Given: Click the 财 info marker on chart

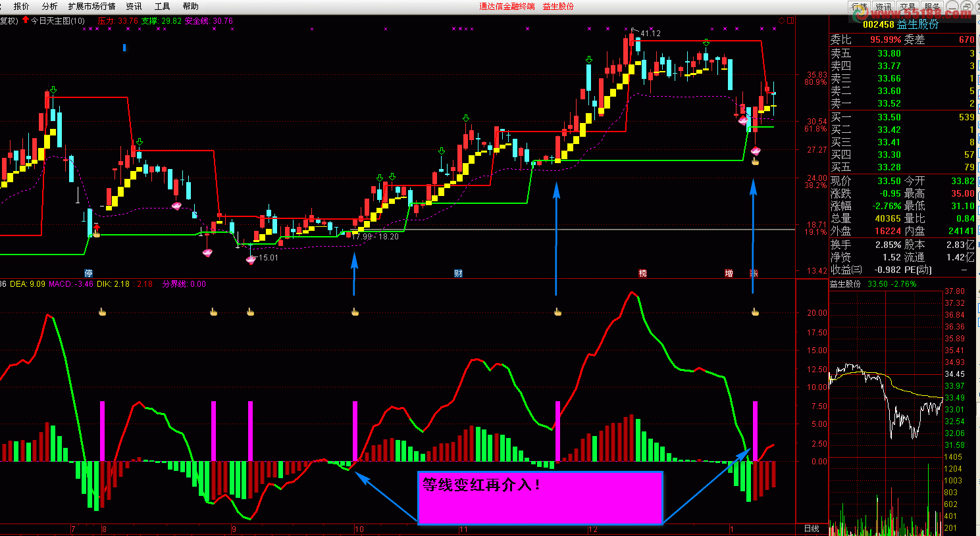Looking at the screenshot, I should point(458,273).
